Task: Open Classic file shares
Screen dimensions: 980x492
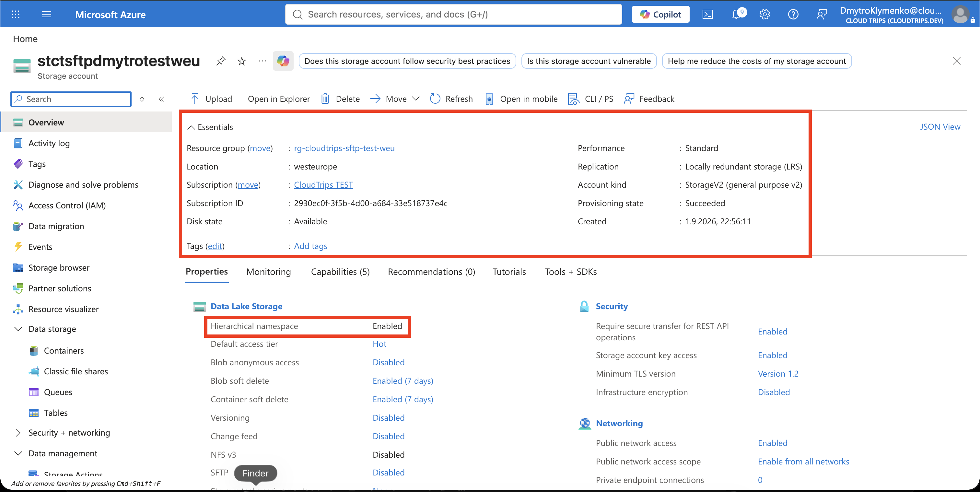Action: tap(76, 371)
